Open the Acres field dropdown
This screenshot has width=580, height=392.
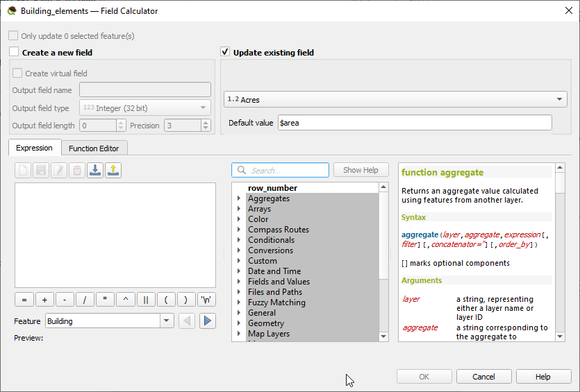pos(395,99)
